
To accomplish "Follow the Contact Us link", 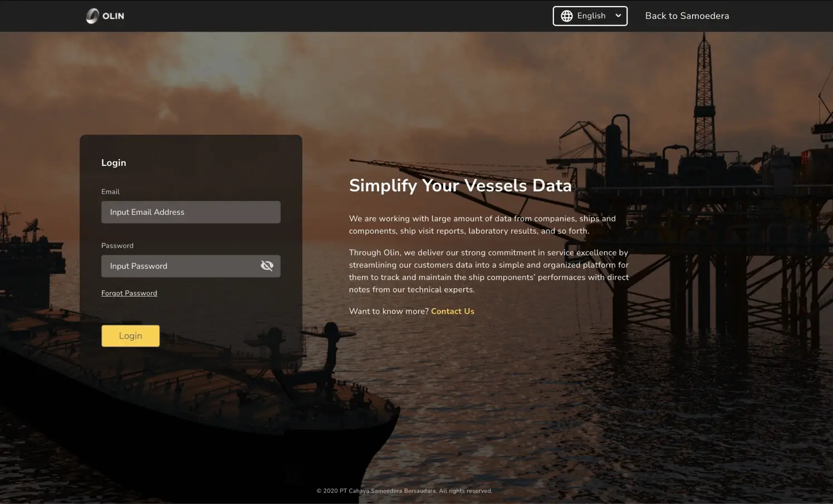I will pos(452,312).
